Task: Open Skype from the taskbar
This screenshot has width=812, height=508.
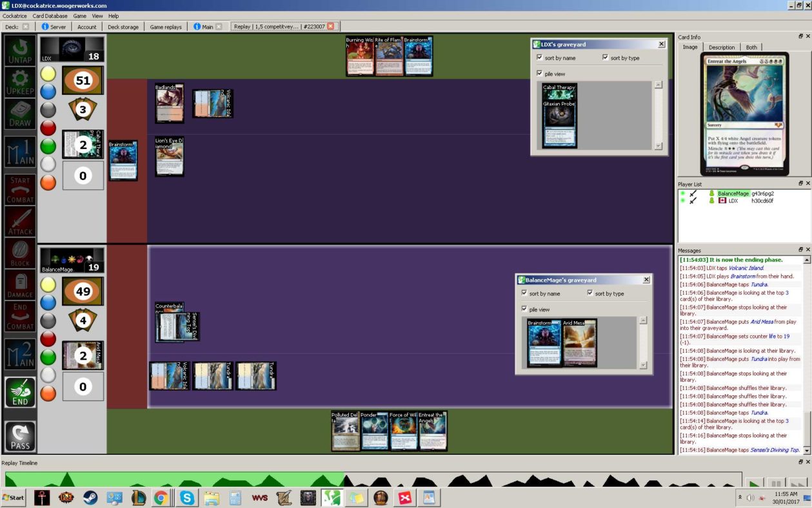Action: (187, 498)
